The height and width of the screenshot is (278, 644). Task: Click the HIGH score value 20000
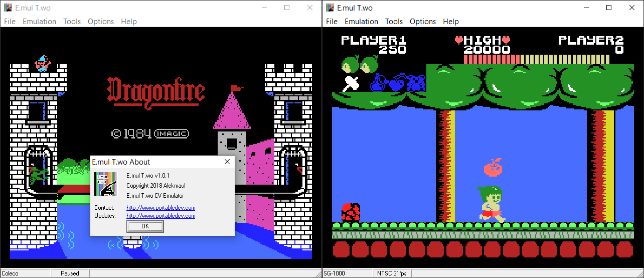487,49
